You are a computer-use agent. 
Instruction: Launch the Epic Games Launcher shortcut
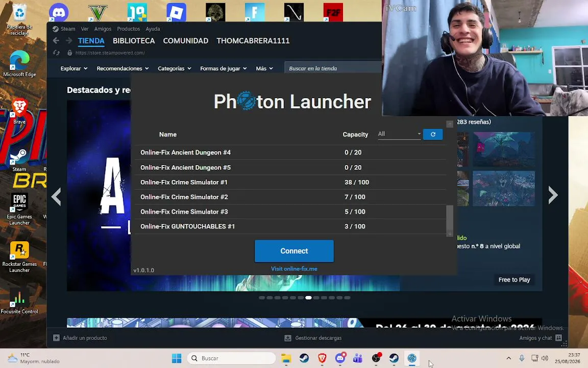click(x=19, y=209)
